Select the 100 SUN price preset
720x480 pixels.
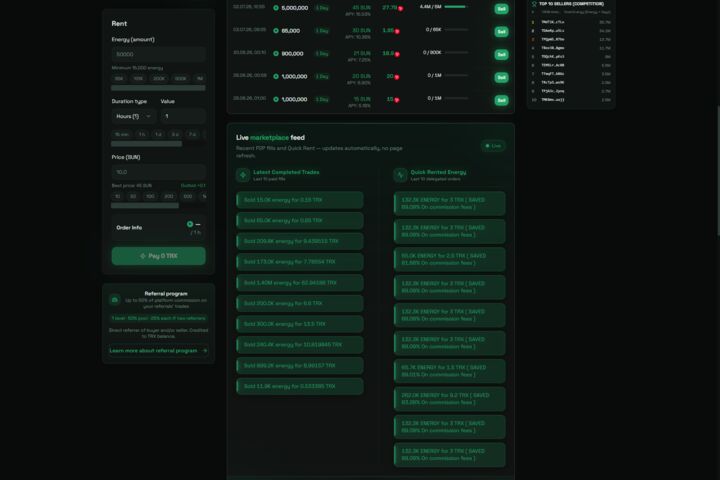150,196
